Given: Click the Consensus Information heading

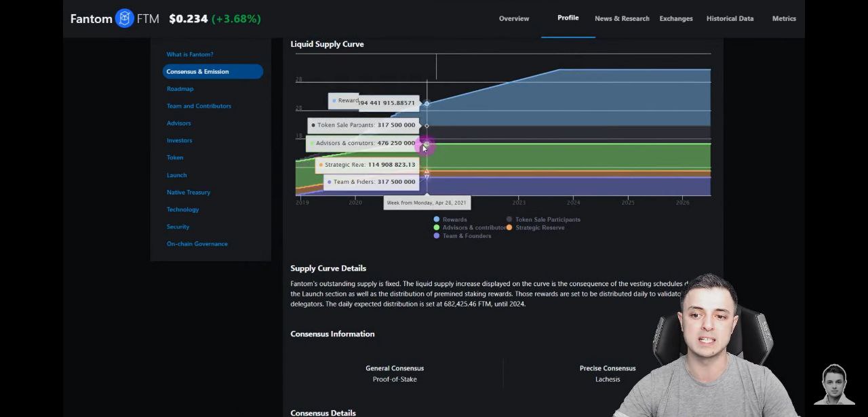Looking at the screenshot, I should [x=332, y=334].
